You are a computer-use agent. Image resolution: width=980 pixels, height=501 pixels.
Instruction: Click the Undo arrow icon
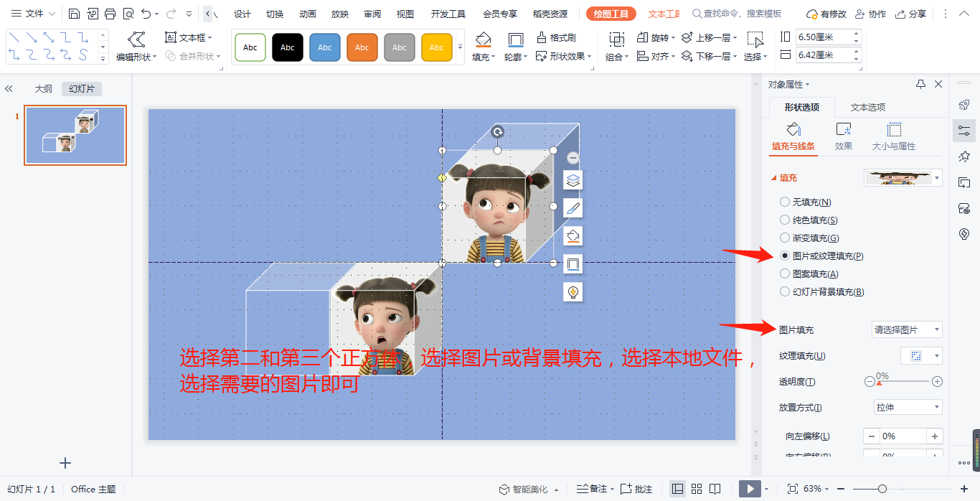tap(146, 14)
